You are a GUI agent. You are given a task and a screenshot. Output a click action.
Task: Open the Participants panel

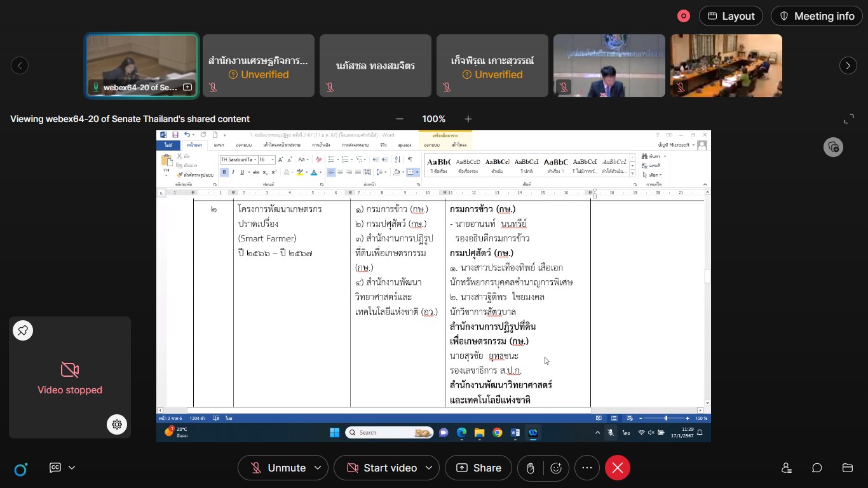pyautogui.click(x=787, y=468)
